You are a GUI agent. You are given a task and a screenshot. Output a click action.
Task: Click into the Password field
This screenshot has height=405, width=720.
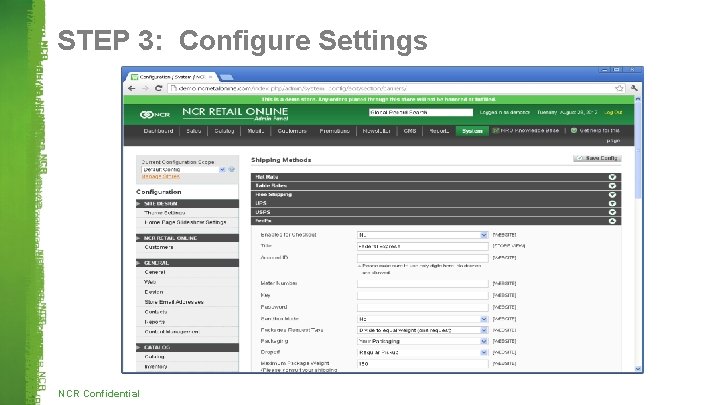tap(422, 307)
